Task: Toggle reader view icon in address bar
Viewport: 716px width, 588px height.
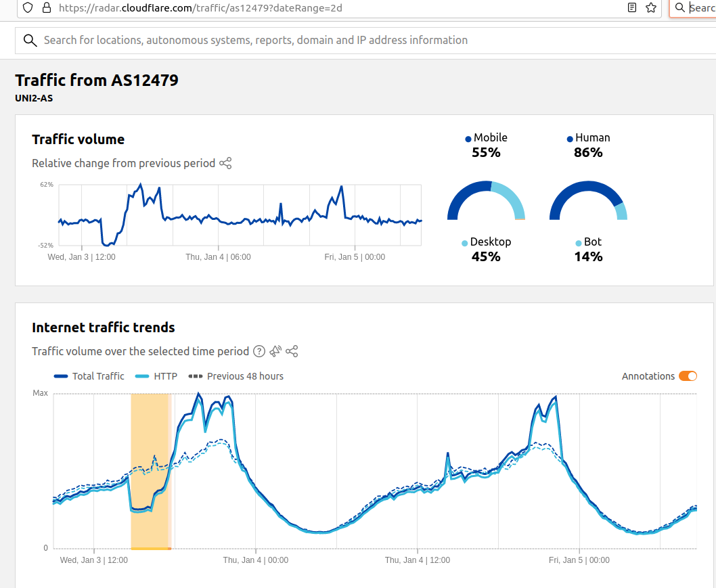Action: pos(632,7)
